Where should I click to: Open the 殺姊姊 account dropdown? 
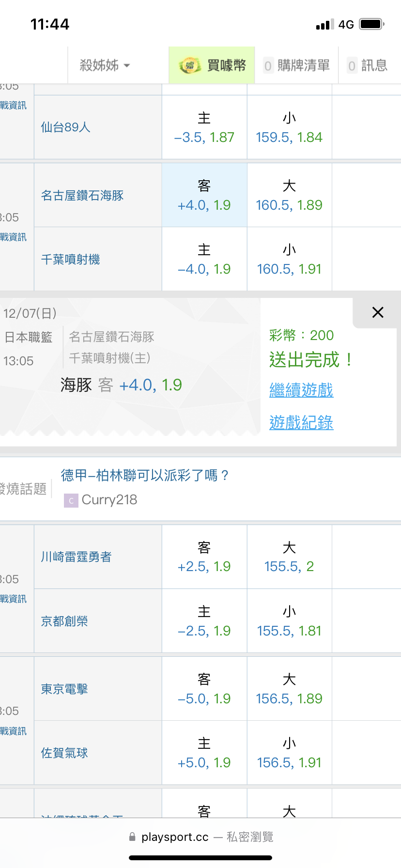point(105,65)
